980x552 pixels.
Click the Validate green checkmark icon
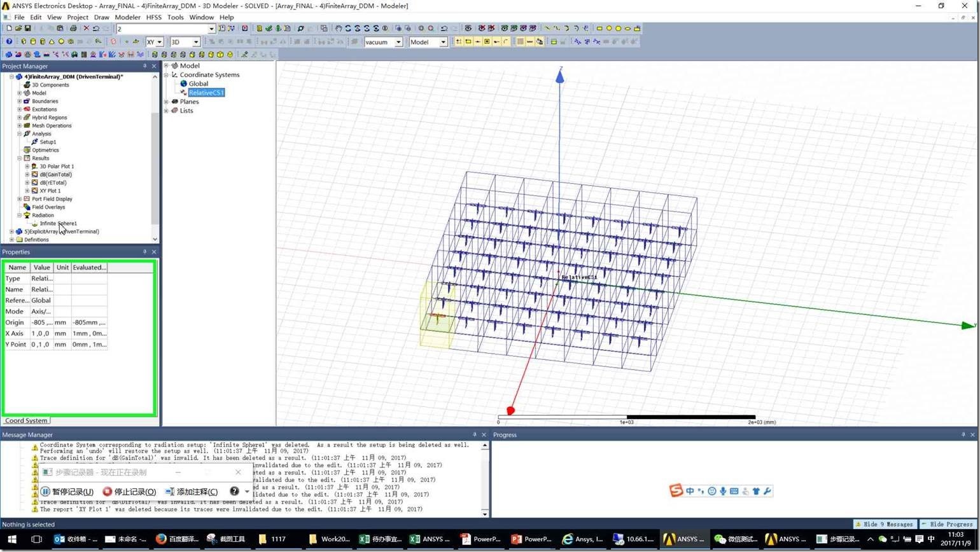(269, 29)
